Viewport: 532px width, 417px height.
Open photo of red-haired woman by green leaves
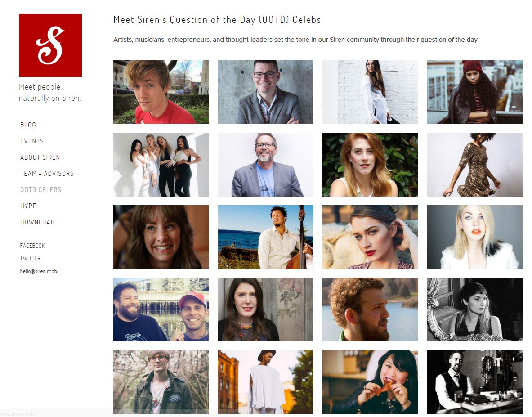370,165
